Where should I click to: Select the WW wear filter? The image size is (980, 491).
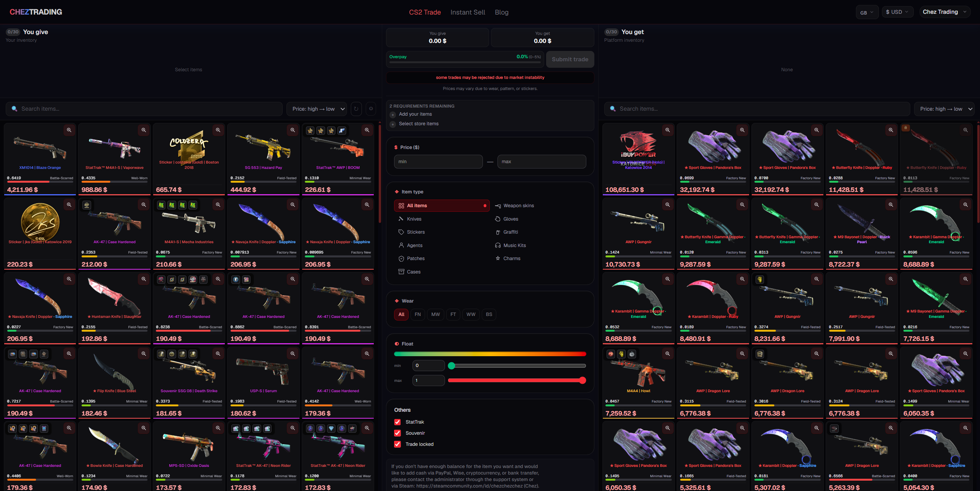[x=471, y=314]
